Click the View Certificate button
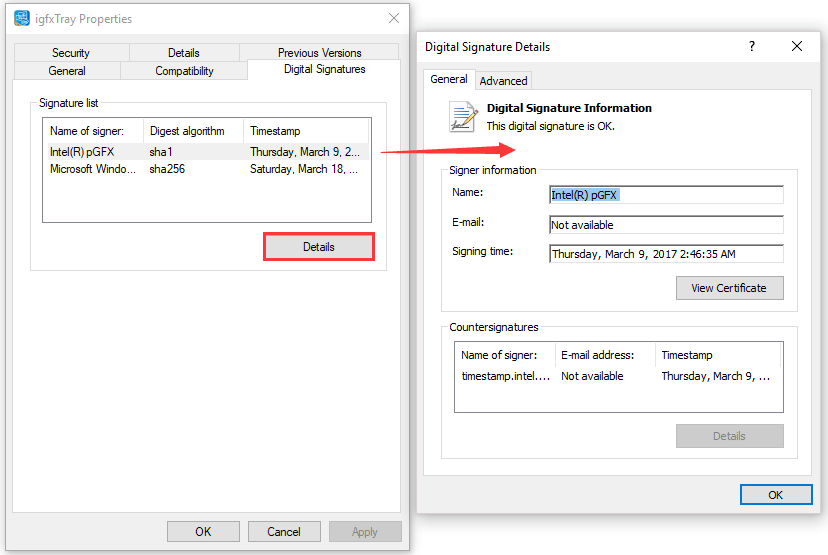828x555 pixels. tap(729, 288)
